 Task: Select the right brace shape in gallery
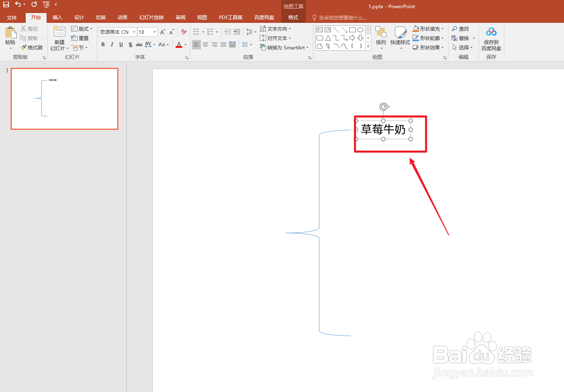[x=360, y=46]
